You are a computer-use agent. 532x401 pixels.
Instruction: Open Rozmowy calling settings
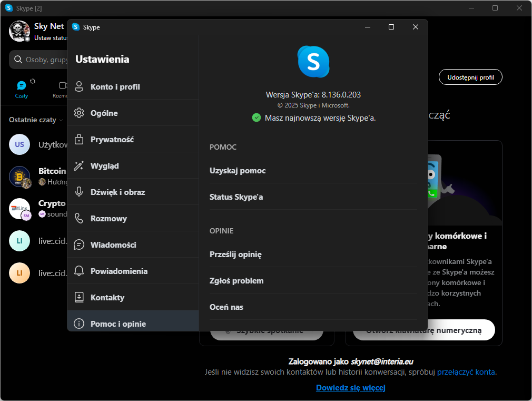tap(133, 218)
